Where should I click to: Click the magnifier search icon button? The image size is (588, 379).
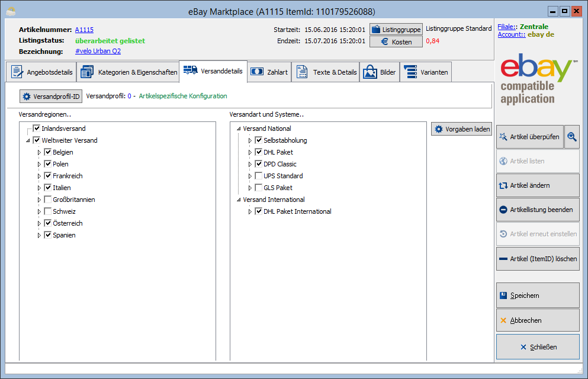coord(572,137)
